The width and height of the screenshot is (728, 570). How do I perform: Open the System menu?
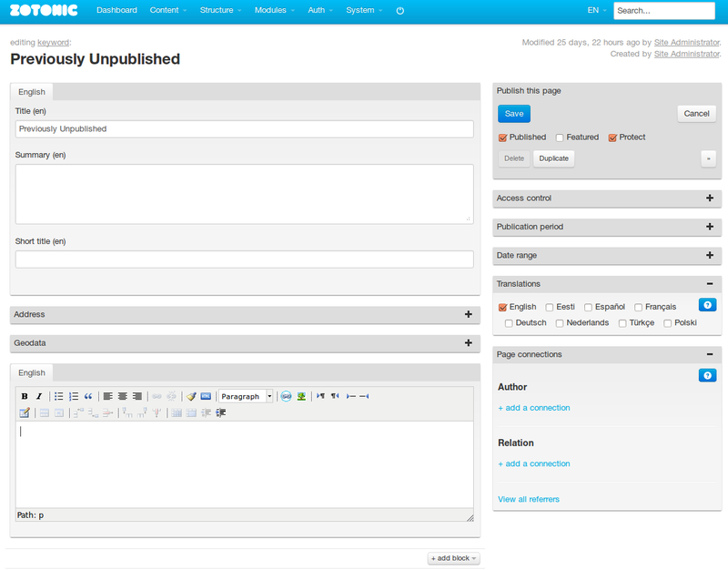(364, 10)
